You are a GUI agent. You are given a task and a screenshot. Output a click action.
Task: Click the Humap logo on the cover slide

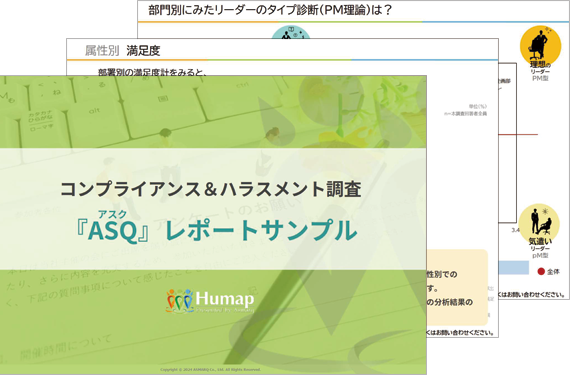210,301
